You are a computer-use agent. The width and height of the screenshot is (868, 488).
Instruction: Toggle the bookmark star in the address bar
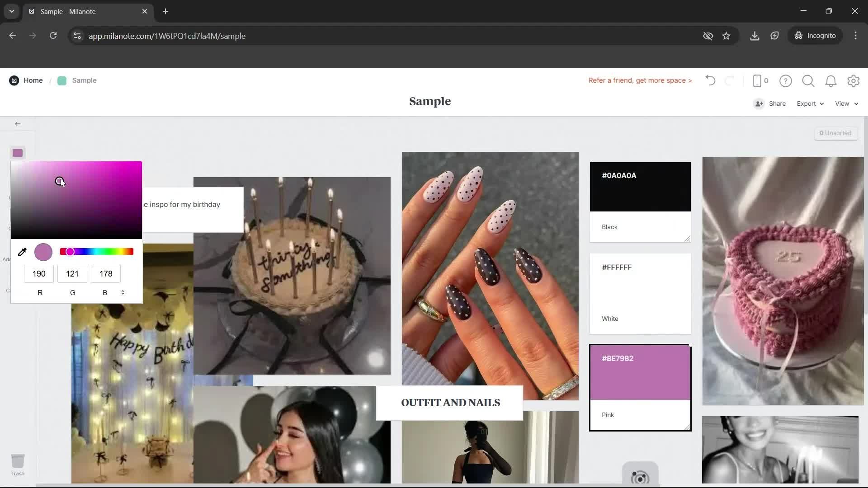[726, 36]
